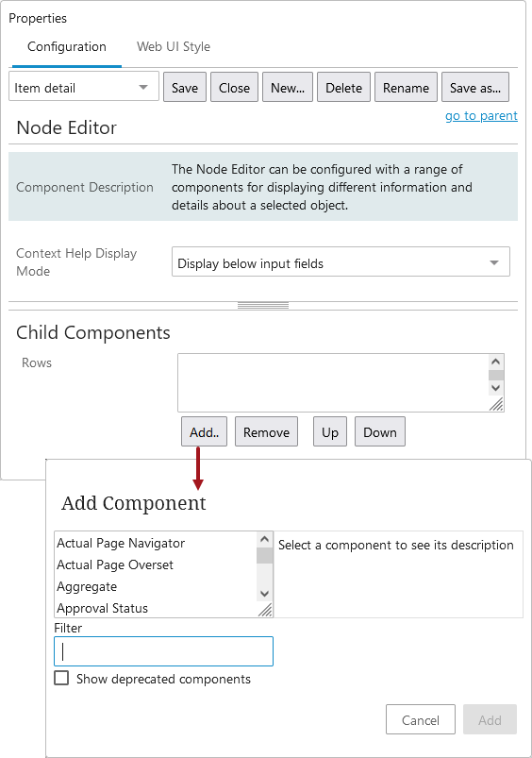The height and width of the screenshot is (758, 532).
Task: Click the Rows list scroll up arrow
Action: pos(496,362)
